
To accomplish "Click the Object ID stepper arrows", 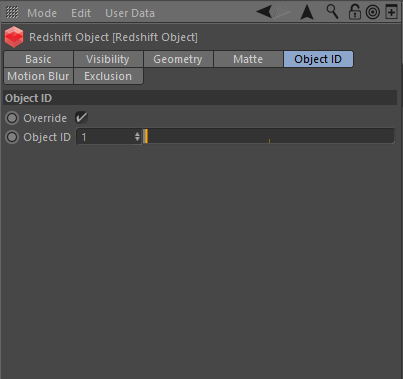I will point(137,136).
